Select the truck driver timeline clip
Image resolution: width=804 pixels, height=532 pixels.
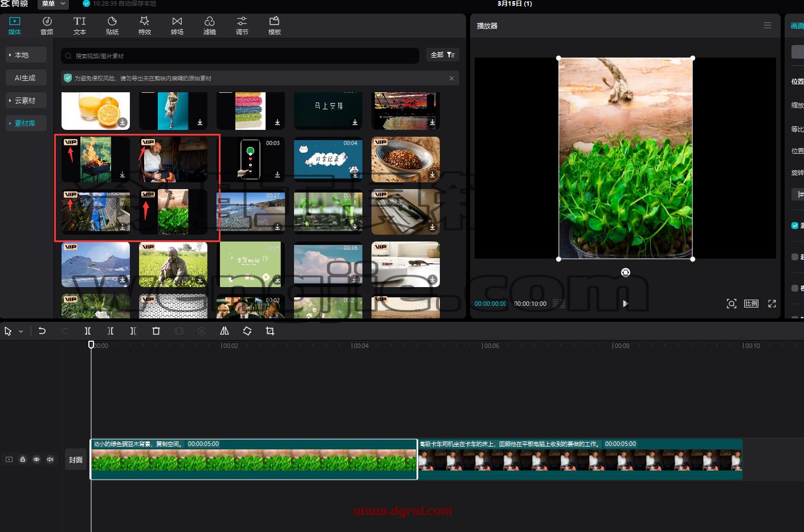point(581,459)
